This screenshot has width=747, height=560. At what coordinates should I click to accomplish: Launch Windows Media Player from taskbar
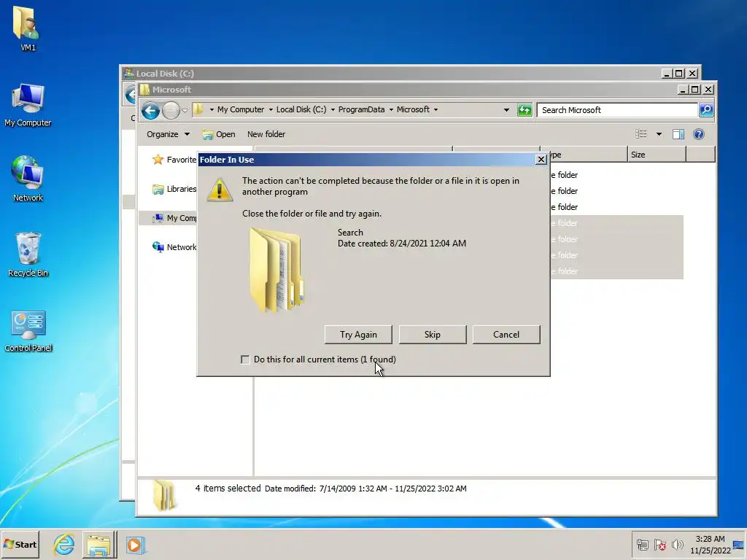pos(135,545)
